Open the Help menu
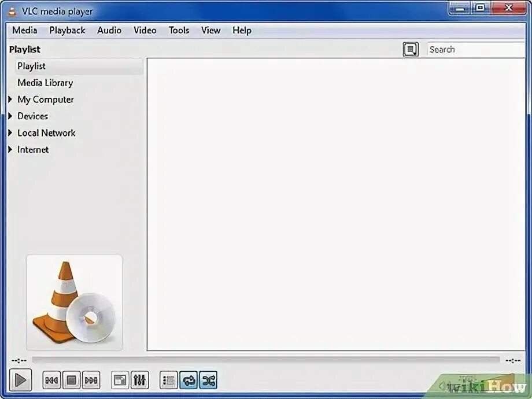This screenshot has width=532, height=399. pyautogui.click(x=242, y=30)
